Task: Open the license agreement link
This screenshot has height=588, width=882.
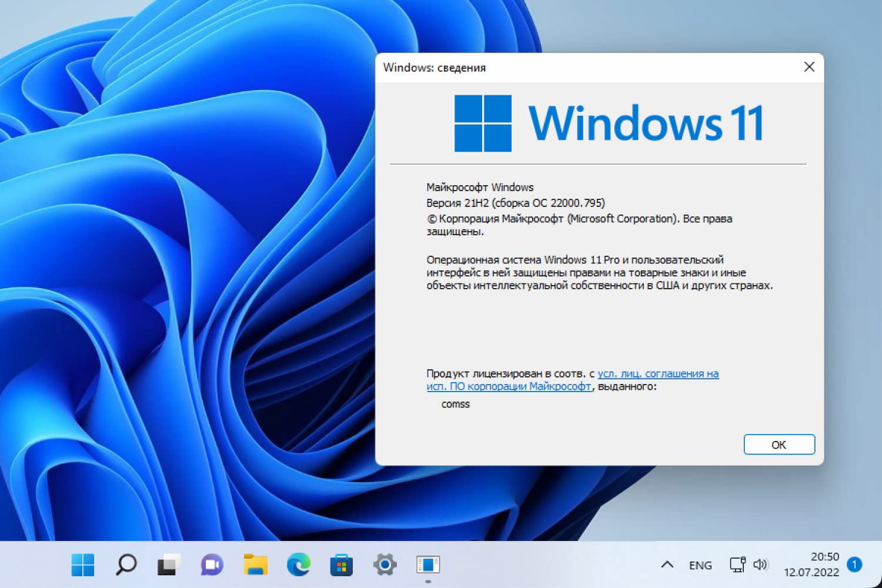Action: coord(657,373)
